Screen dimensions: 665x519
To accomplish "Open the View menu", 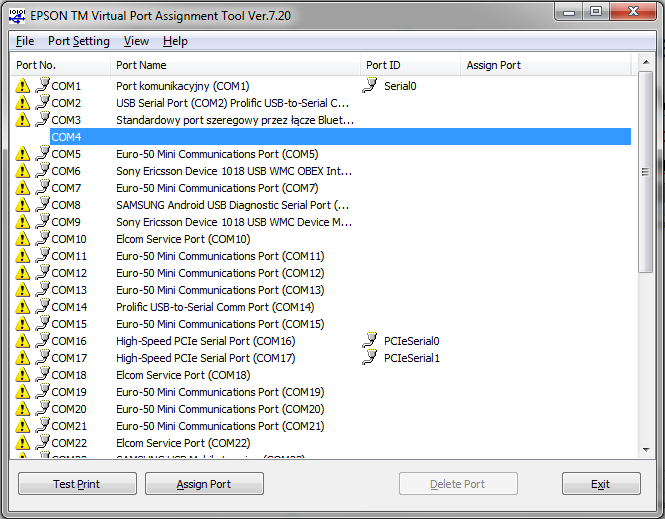I will tap(136, 41).
